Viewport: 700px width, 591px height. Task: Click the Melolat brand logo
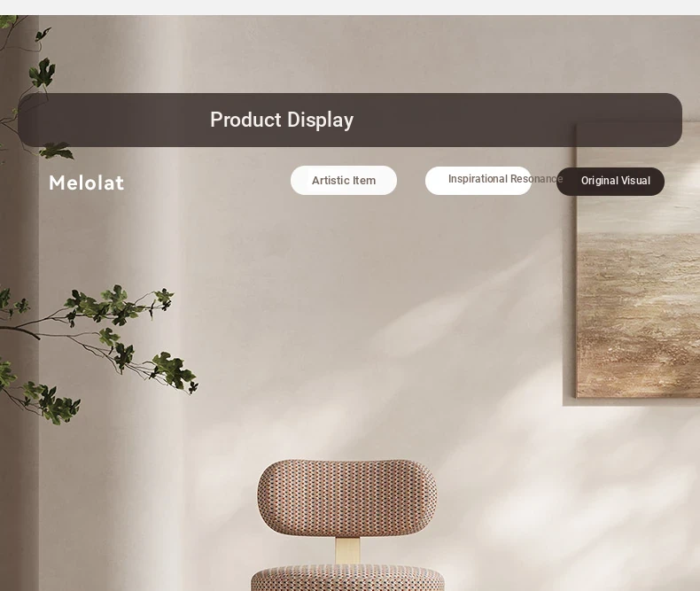(86, 183)
